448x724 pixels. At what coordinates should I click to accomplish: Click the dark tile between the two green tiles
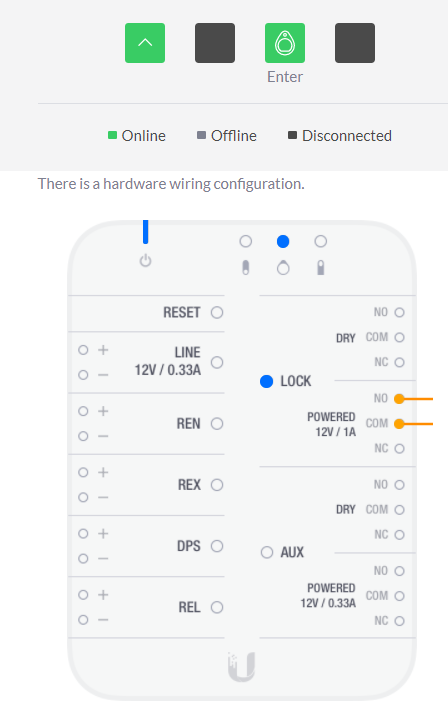click(215, 43)
